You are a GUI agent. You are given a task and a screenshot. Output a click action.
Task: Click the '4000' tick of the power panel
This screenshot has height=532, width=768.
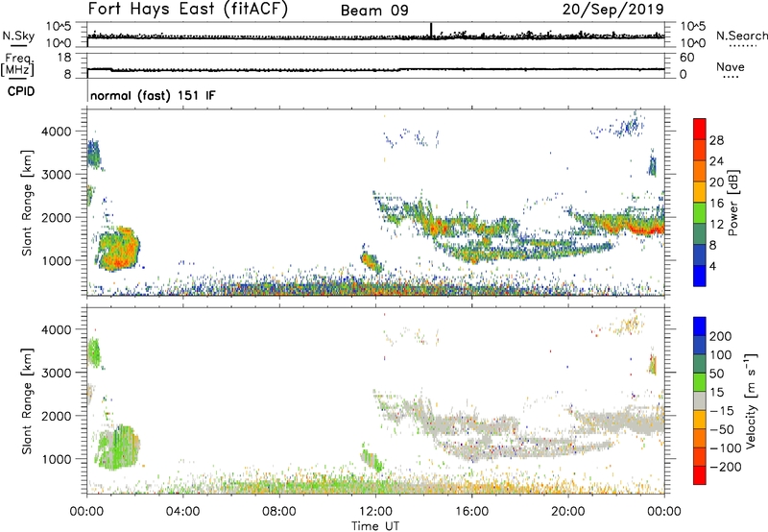57,132
